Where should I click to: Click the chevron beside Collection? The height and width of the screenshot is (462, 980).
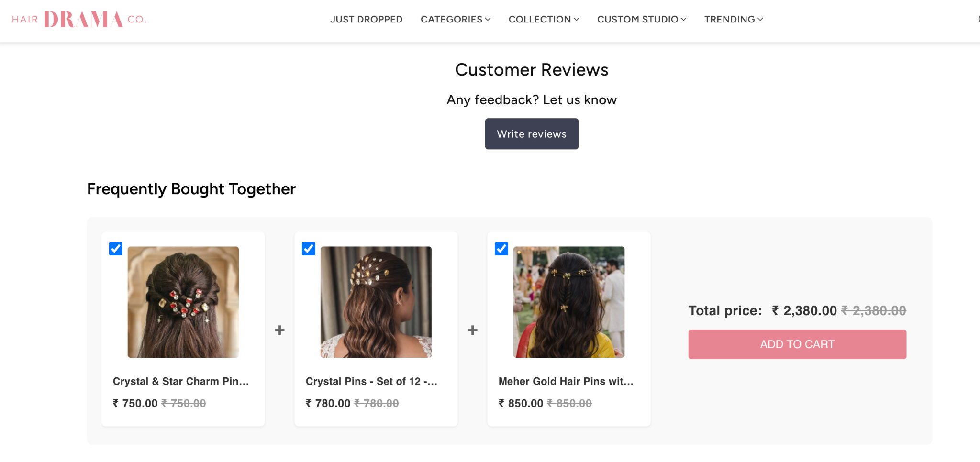pyautogui.click(x=577, y=20)
